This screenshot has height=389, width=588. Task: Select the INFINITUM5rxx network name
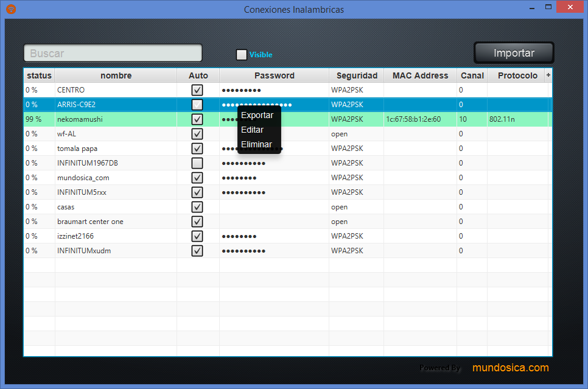pos(82,192)
